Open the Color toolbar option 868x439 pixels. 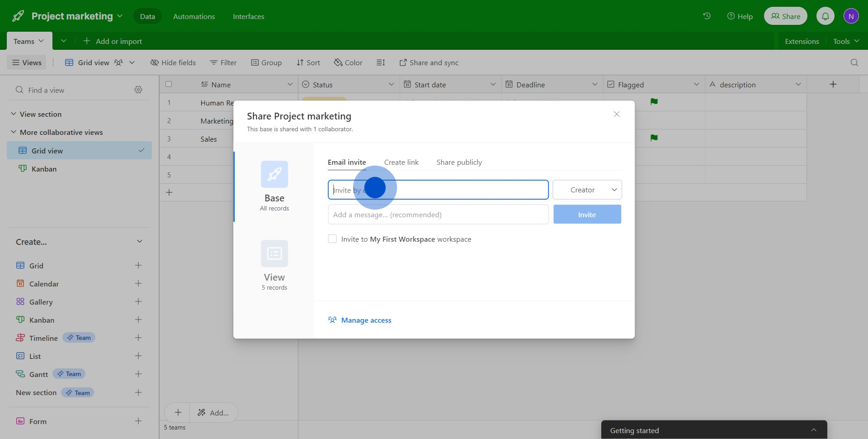pos(348,62)
